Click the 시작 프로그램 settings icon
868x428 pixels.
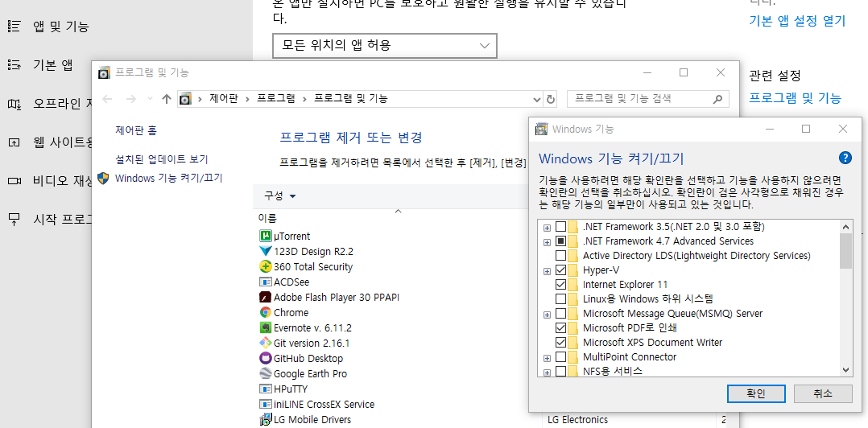click(14, 219)
